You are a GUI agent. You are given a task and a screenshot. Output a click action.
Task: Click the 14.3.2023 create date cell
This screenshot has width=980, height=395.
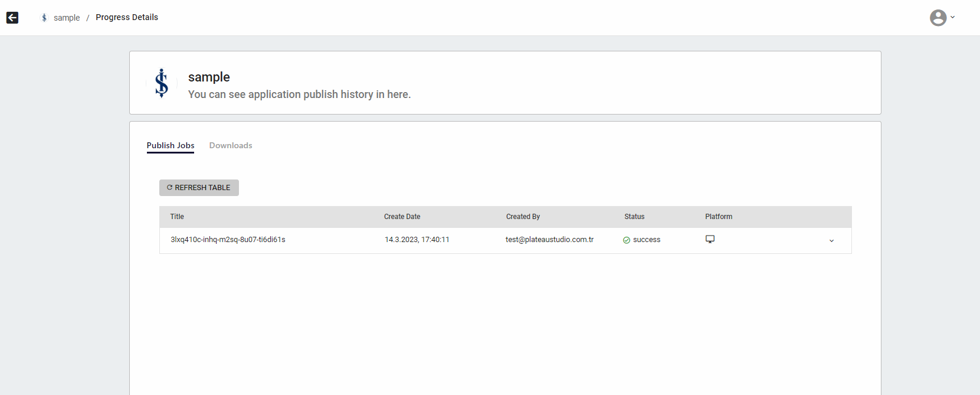tap(417, 240)
